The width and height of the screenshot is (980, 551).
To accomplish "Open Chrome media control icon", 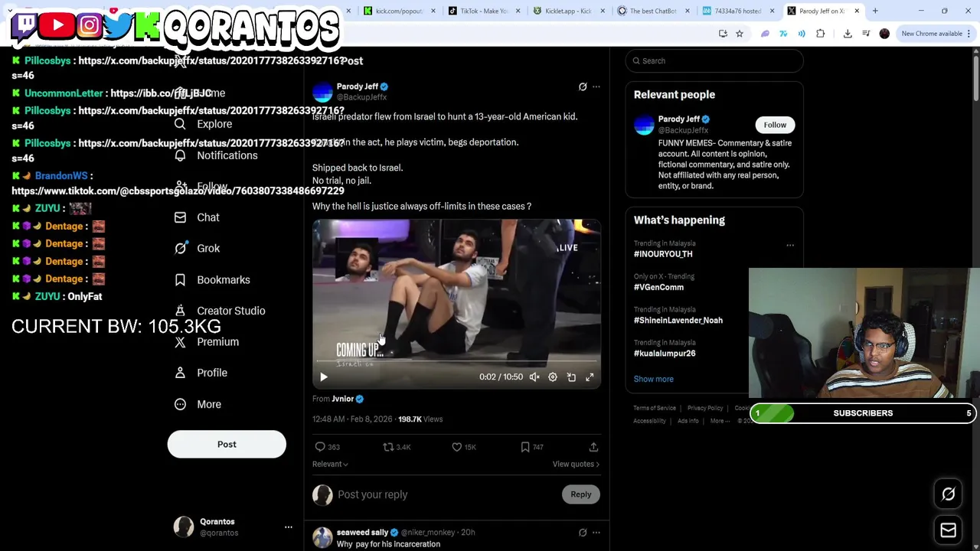I will coord(866,34).
